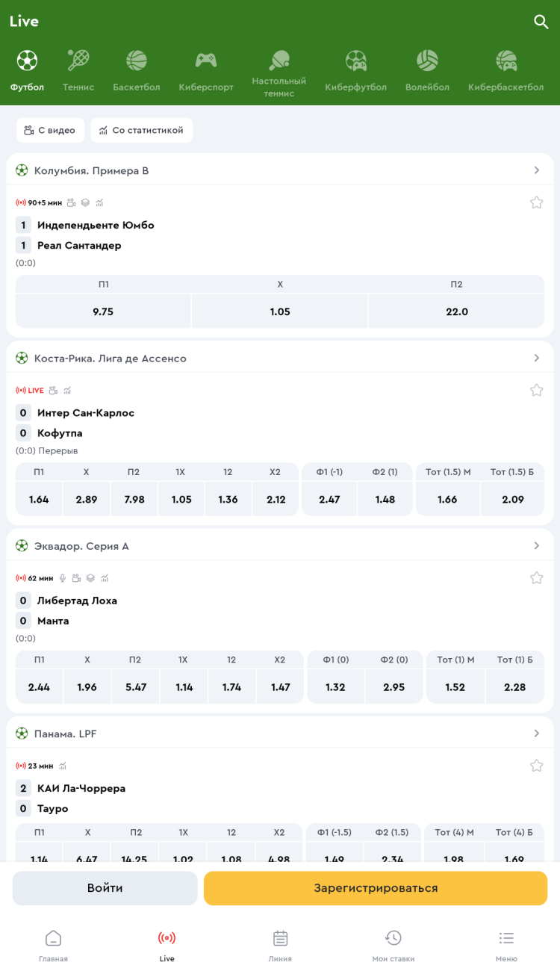
Task: Select the Баскетбол sport icon
Action: (x=137, y=61)
